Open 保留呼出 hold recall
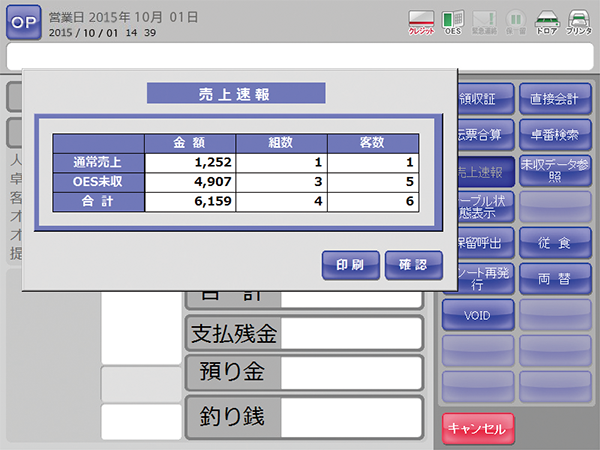Viewport: 600px width, 450px height. click(x=486, y=243)
